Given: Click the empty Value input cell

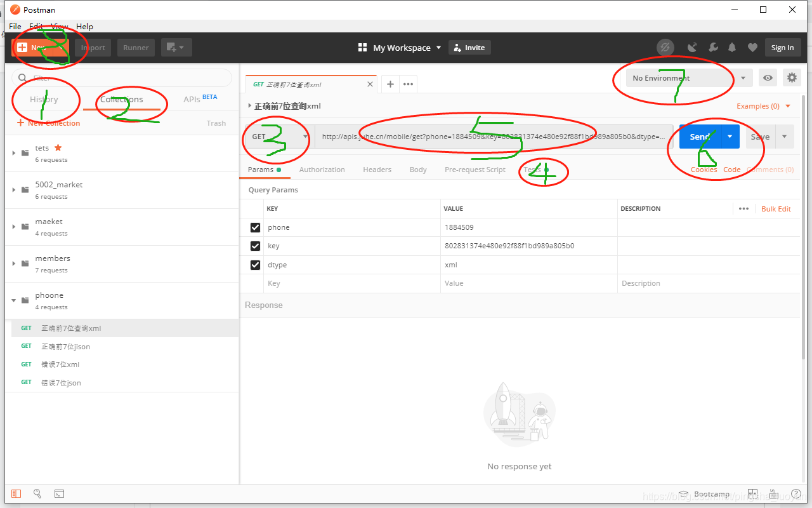Looking at the screenshot, I should click(x=529, y=283).
